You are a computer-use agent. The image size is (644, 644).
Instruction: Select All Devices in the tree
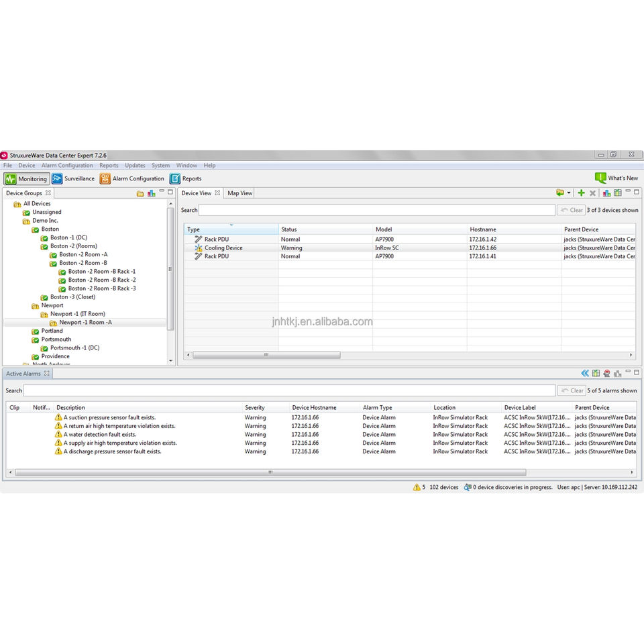point(37,204)
